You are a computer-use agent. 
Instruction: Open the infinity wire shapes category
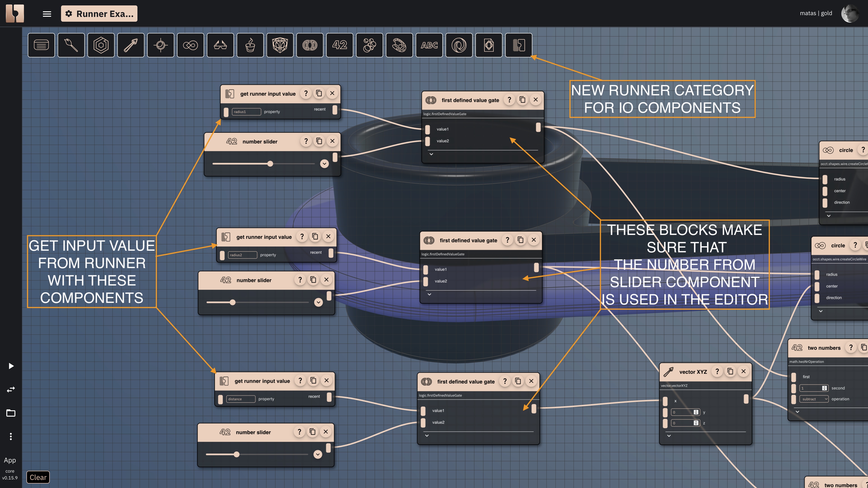[x=190, y=45]
